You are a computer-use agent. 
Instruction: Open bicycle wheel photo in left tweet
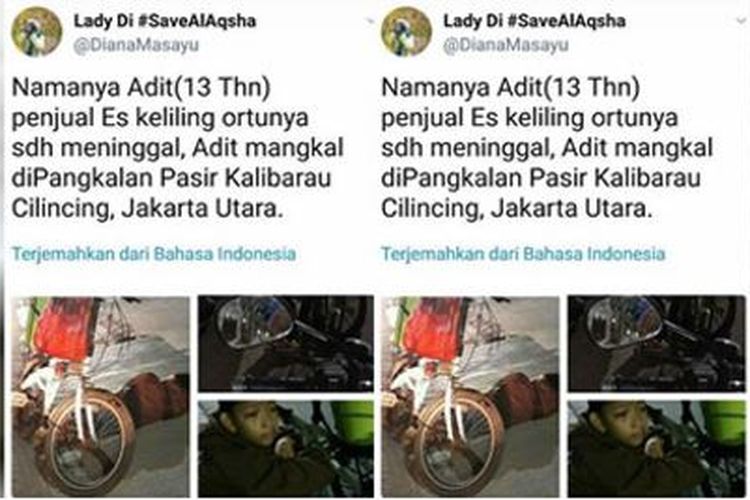(x=100, y=397)
